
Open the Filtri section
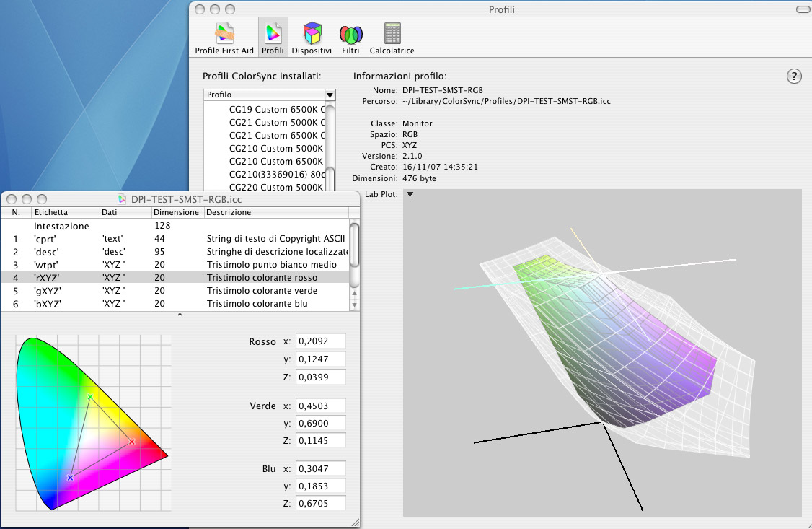coord(350,38)
